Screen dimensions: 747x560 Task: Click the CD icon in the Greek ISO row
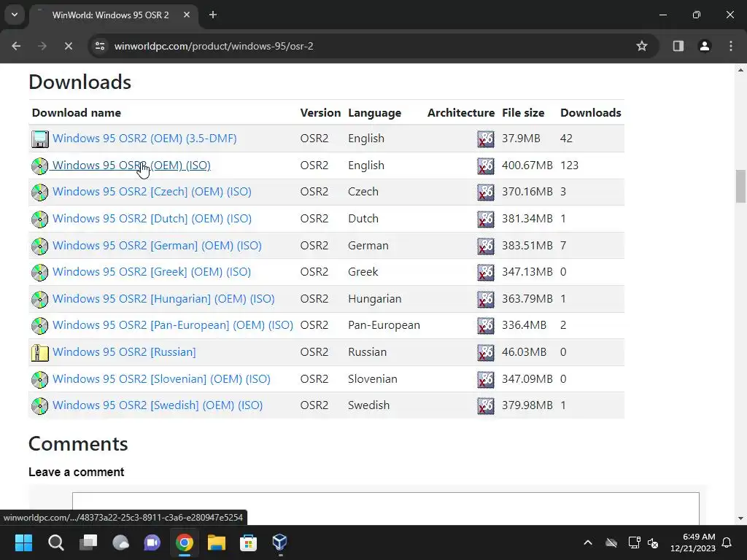(40, 272)
